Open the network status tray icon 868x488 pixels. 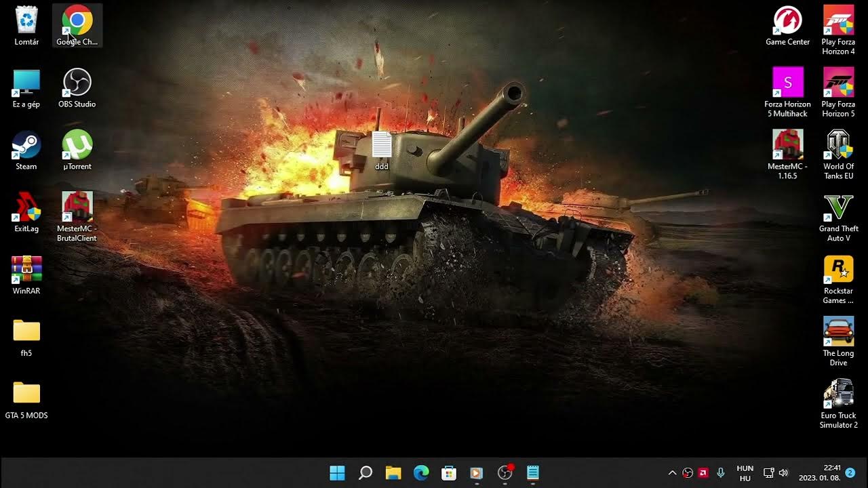pyautogui.click(x=768, y=473)
